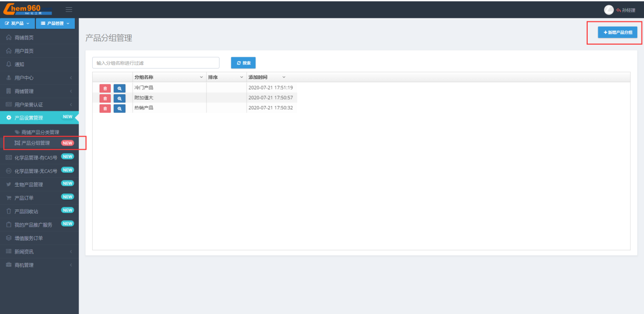Viewport: 644px width, 314px height.
Task: View details of 热销产品 with magnifier icon
Action: pos(119,108)
